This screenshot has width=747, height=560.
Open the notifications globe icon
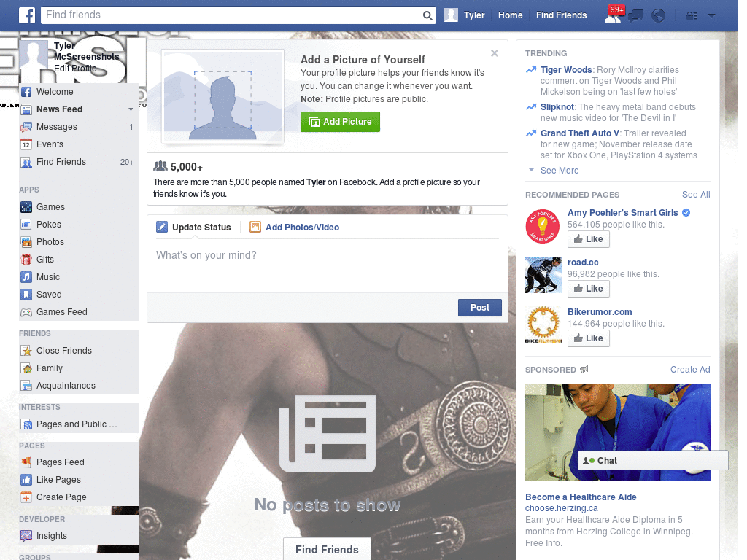coord(659,16)
